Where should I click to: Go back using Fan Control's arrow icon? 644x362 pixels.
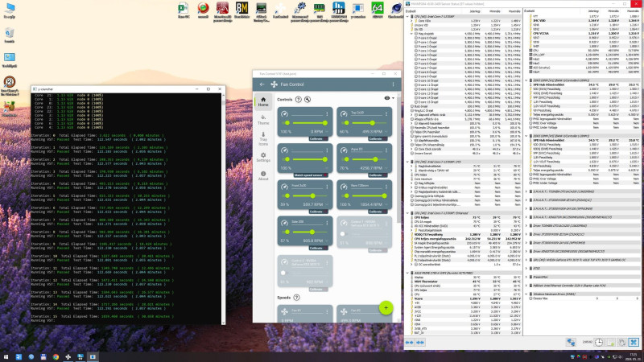click(262, 84)
